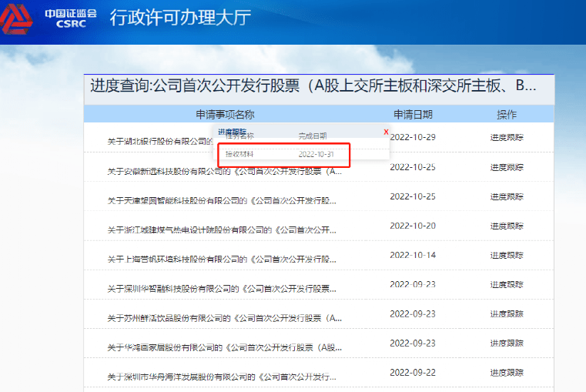This screenshot has width=586, height=392.
Task: Click the 完成日期 popup column header
Action: point(313,136)
